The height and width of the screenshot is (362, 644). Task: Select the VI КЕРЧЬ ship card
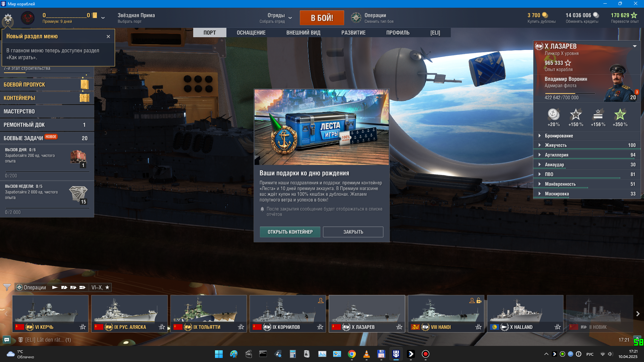pos(50,313)
